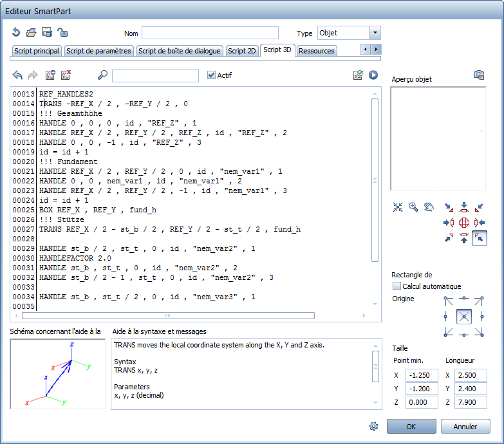Open Script de boîte de dialogue tab

(180, 51)
